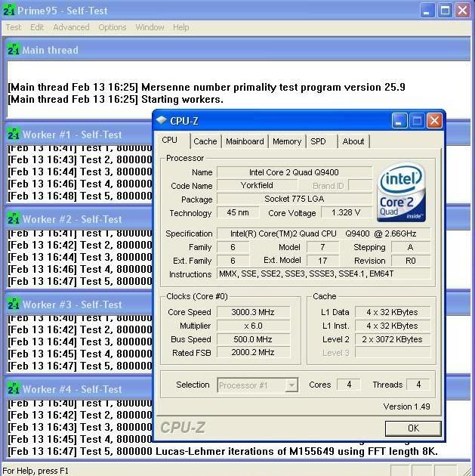Click the Worker #2 window icon
Image resolution: width=475 pixels, height=476 pixels.
[14, 219]
